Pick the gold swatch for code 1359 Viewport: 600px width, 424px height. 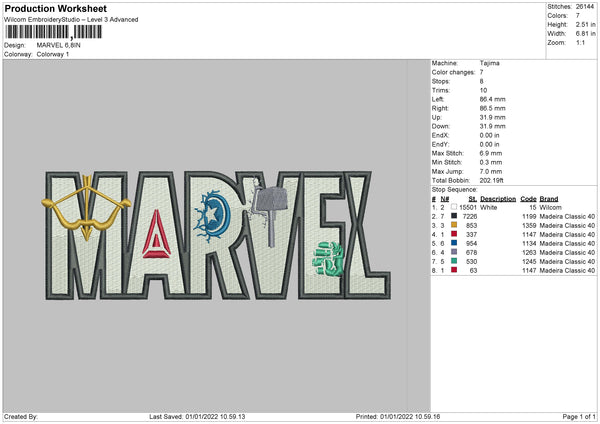pos(454,225)
